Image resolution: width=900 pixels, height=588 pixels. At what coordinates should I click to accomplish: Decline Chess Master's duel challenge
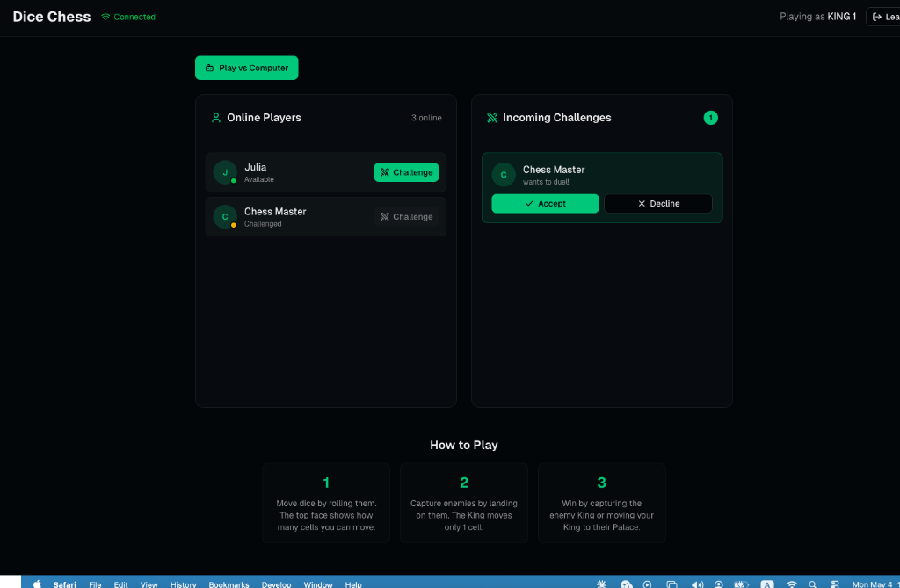(657, 203)
